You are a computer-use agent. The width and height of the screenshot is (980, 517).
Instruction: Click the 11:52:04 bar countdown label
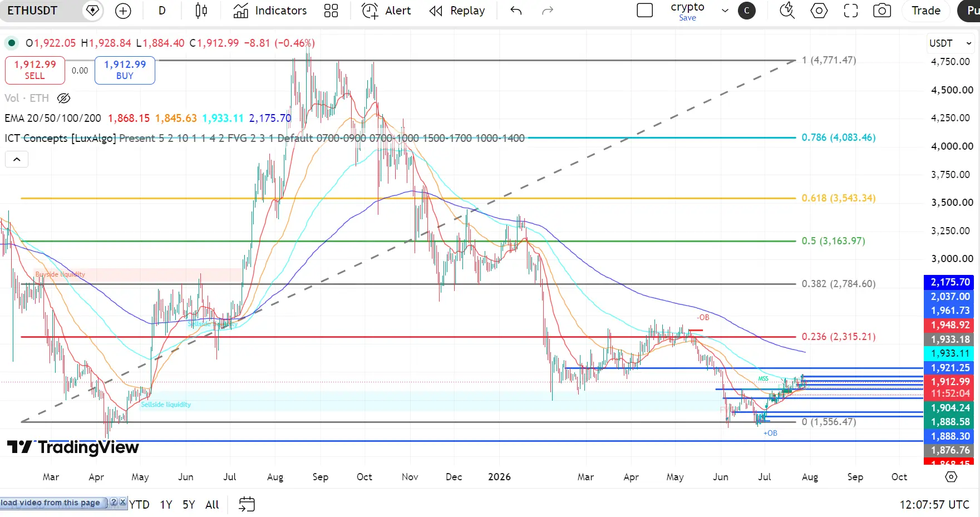pyautogui.click(x=950, y=393)
